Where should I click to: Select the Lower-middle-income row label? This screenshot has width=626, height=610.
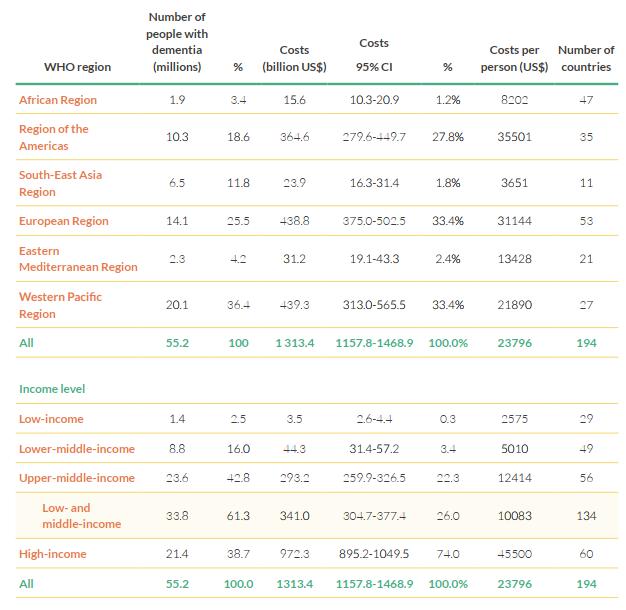click(76, 449)
